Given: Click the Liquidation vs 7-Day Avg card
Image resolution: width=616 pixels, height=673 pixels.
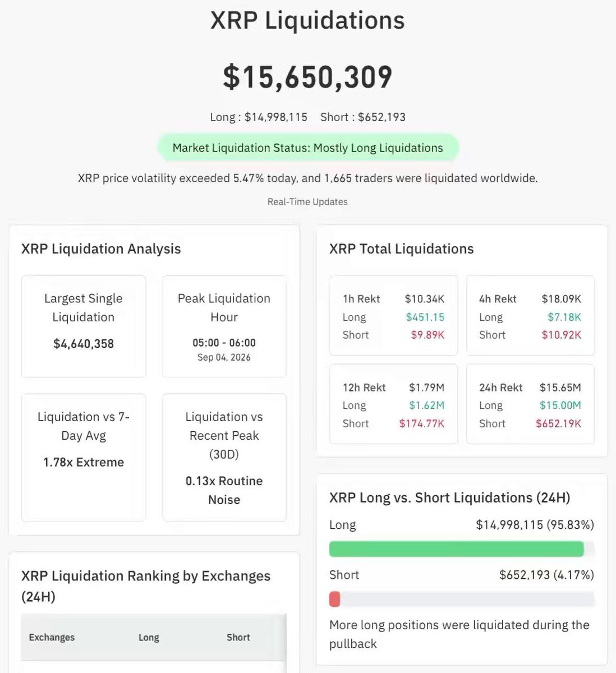Looking at the screenshot, I should [x=84, y=457].
